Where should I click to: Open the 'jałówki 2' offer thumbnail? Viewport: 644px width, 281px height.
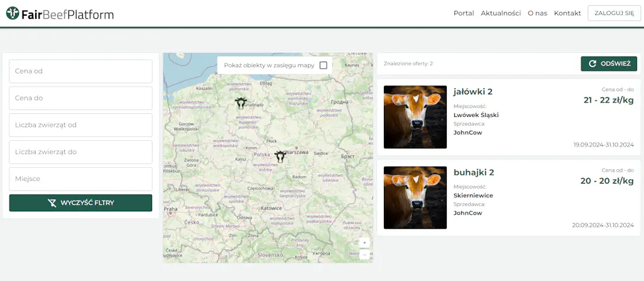415,117
